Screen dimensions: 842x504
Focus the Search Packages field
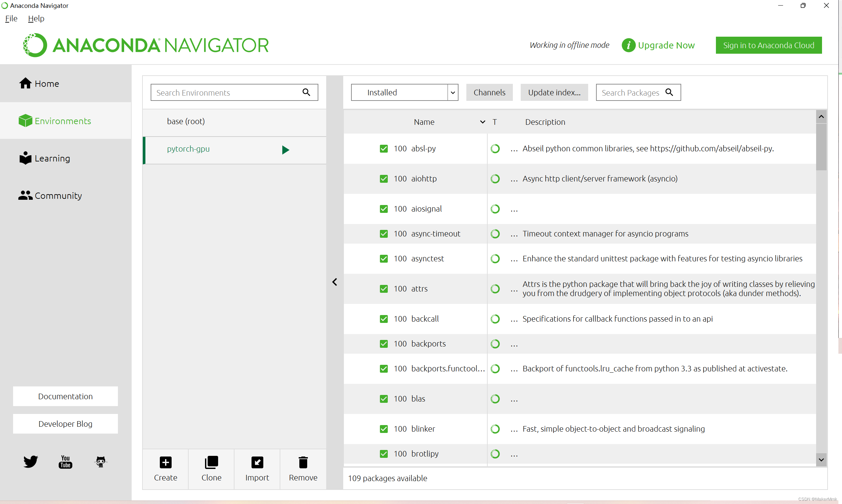pos(638,92)
